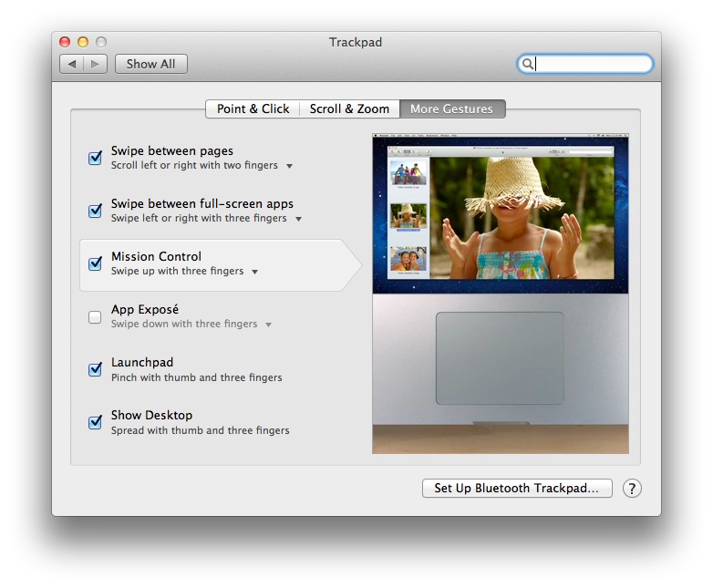
Task: Open the help question mark button
Action: point(632,489)
